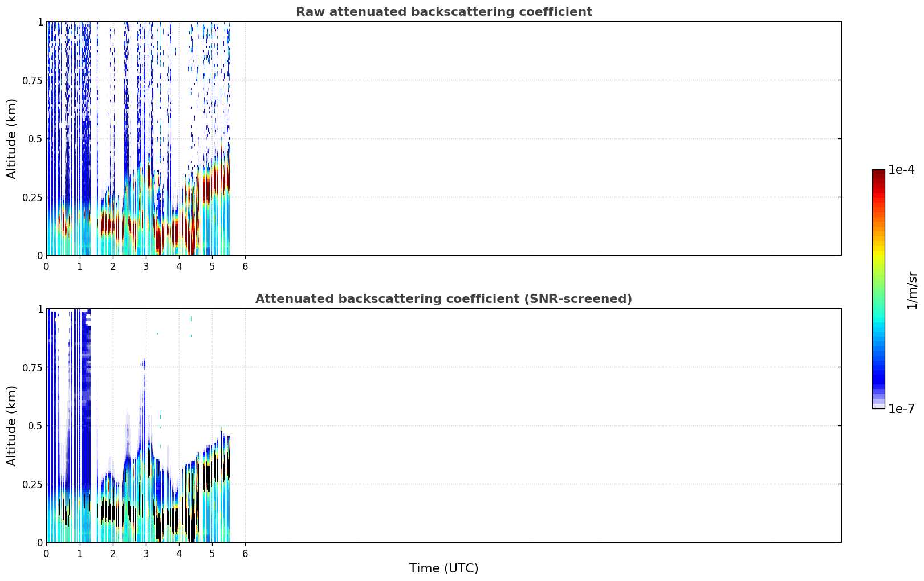Click the '4' time tick on the top plot
The height and width of the screenshot is (581, 924).
tap(179, 267)
